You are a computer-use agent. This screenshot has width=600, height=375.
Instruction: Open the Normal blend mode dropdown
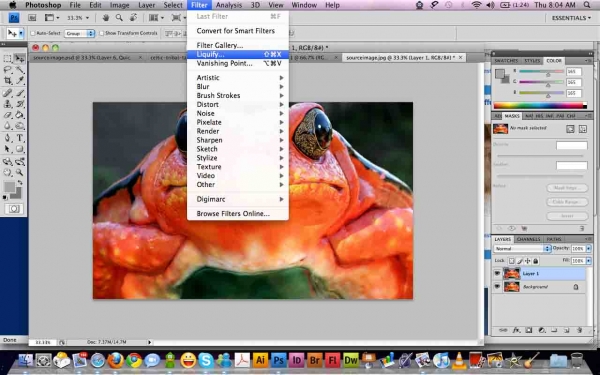(x=522, y=248)
